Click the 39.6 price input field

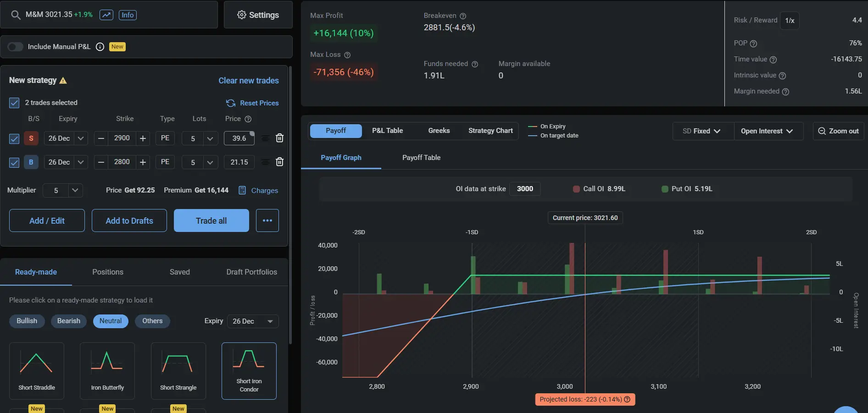tap(239, 138)
